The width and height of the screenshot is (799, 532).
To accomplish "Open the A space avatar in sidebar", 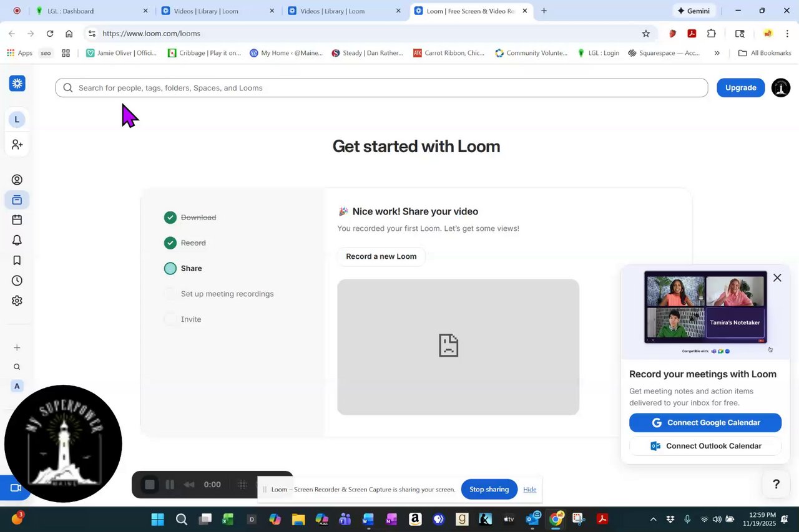I will (x=17, y=386).
